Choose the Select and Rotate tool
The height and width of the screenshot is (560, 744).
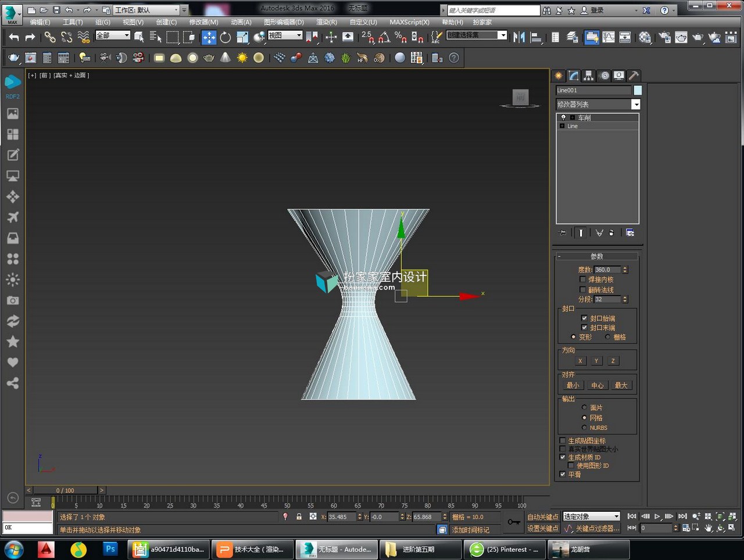[226, 37]
